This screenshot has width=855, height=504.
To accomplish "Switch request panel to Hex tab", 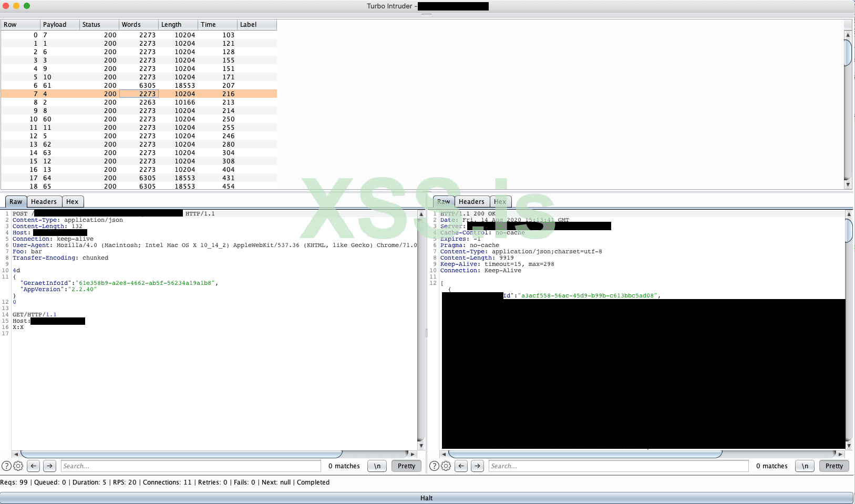I will point(73,202).
